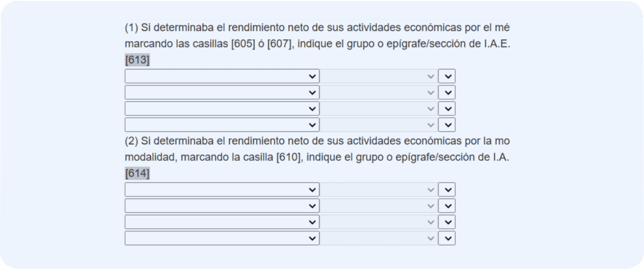The height and width of the screenshot is (269, 644).
Task: Click the disabled middle dropdown in first [613] row
Action: 379,76
